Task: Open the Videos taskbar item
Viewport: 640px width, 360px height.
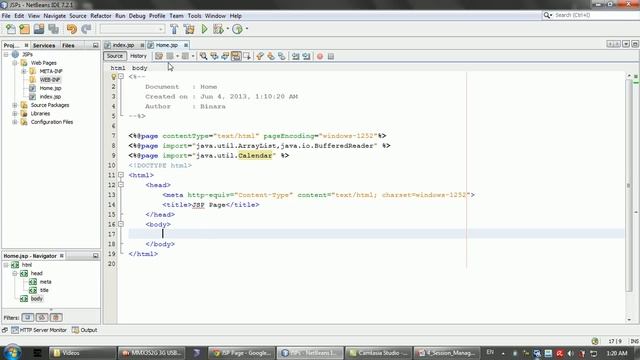Action: click(x=82, y=353)
